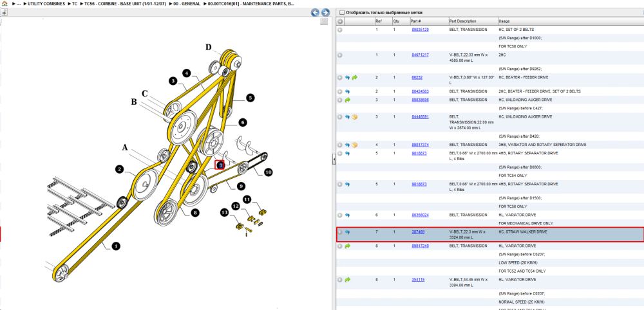The height and width of the screenshot is (310, 644).
Task: Click blue arrow icon for part 80424563
Action: 347,91
